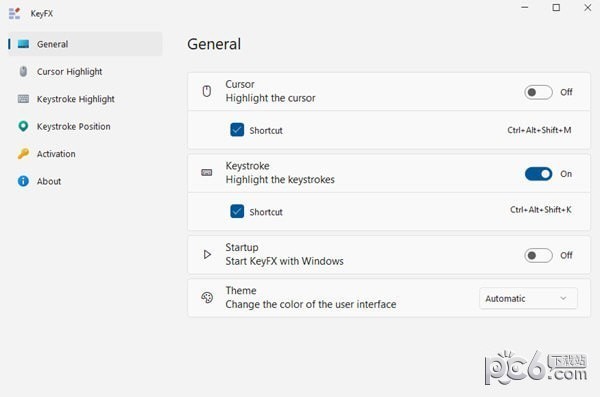The width and height of the screenshot is (600, 397).
Task: Toggle Start KeyFX with Windows switch
Action: 538,255
